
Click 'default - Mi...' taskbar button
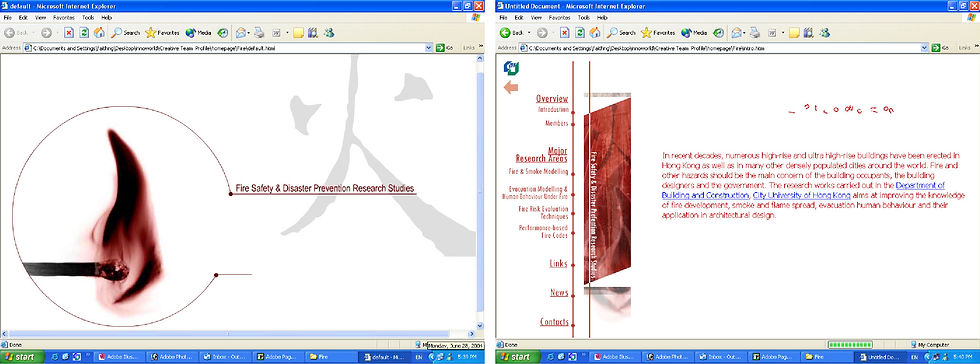(x=384, y=357)
